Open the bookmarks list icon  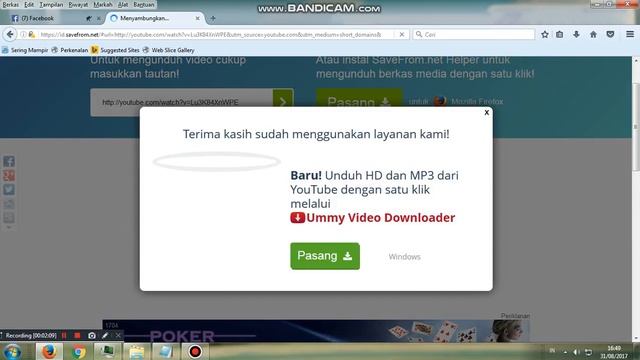coord(560,35)
